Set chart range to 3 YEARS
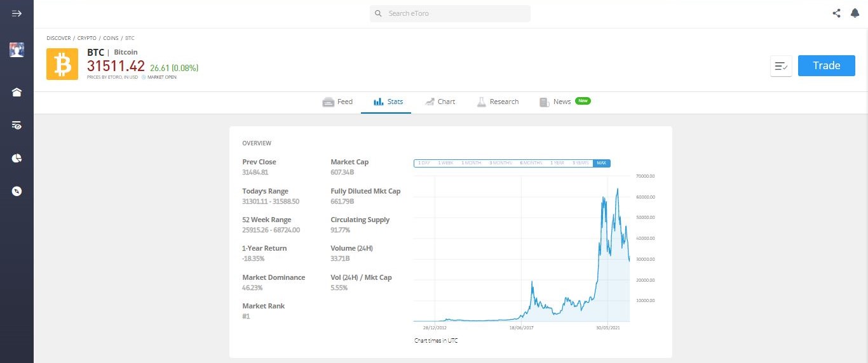 581,163
